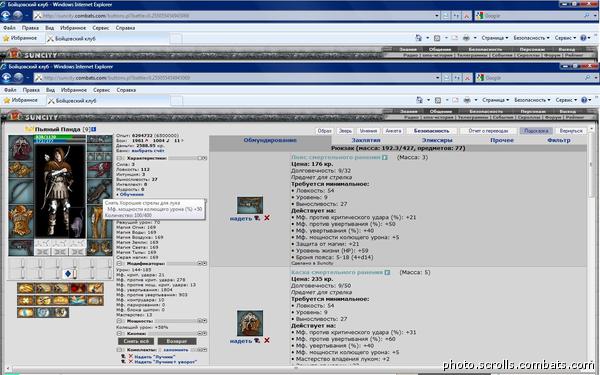Viewport: 600px width, 375px height.
Task: Click the search icon in front IE search box
Action: coord(587,78)
